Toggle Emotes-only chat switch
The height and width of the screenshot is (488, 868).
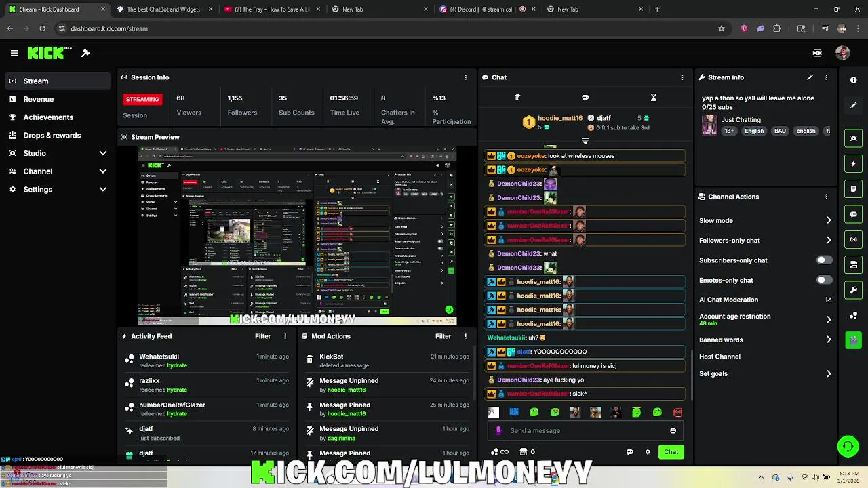(x=824, y=280)
